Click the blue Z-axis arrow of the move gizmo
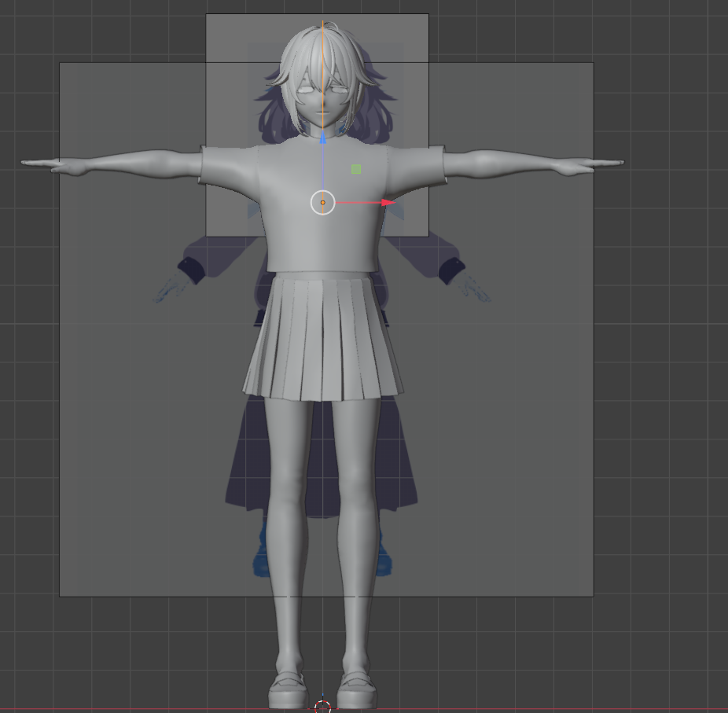This screenshot has height=713, width=728. (322, 139)
